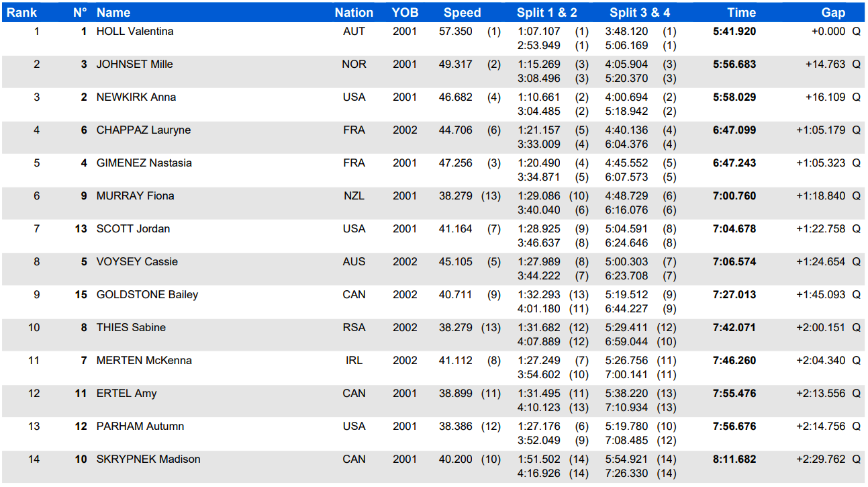Click the Rank column header
This screenshot has height=487, width=868.
point(21,13)
